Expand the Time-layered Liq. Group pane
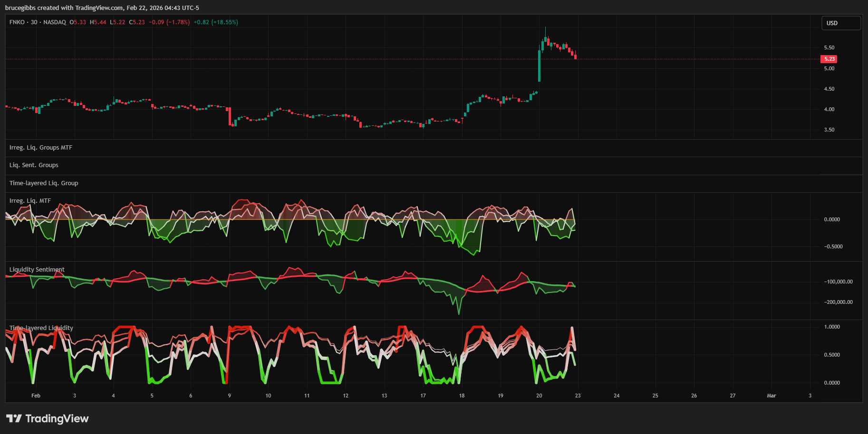The height and width of the screenshot is (434, 868). click(44, 183)
